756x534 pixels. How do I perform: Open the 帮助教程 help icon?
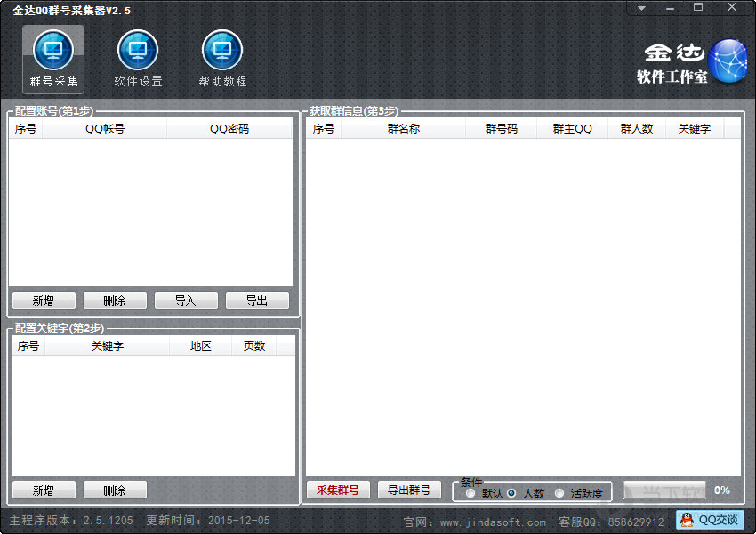coord(222,51)
